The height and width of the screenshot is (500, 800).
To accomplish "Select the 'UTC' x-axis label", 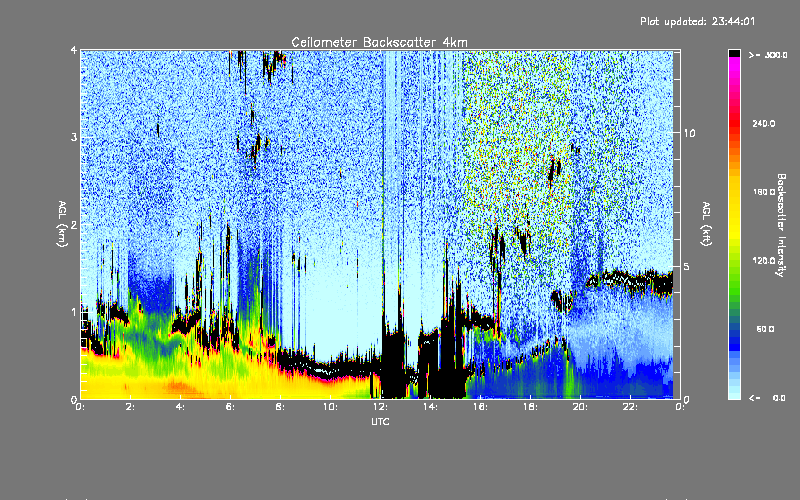I will (380, 421).
